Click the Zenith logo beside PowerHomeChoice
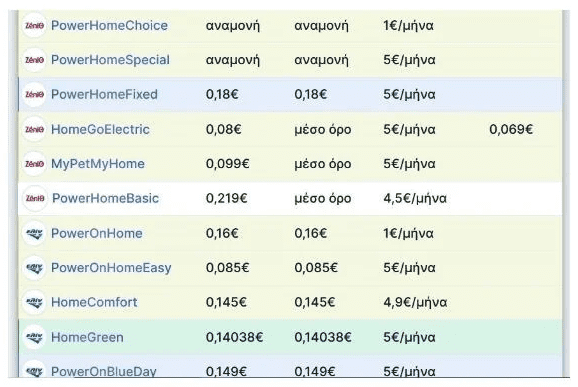 click(x=34, y=25)
